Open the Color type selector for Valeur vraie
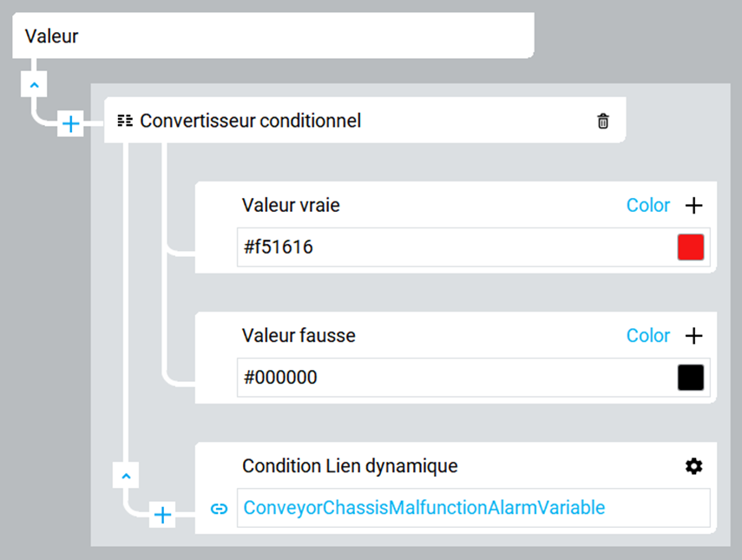The width and height of the screenshot is (742, 560). click(648, 206)
